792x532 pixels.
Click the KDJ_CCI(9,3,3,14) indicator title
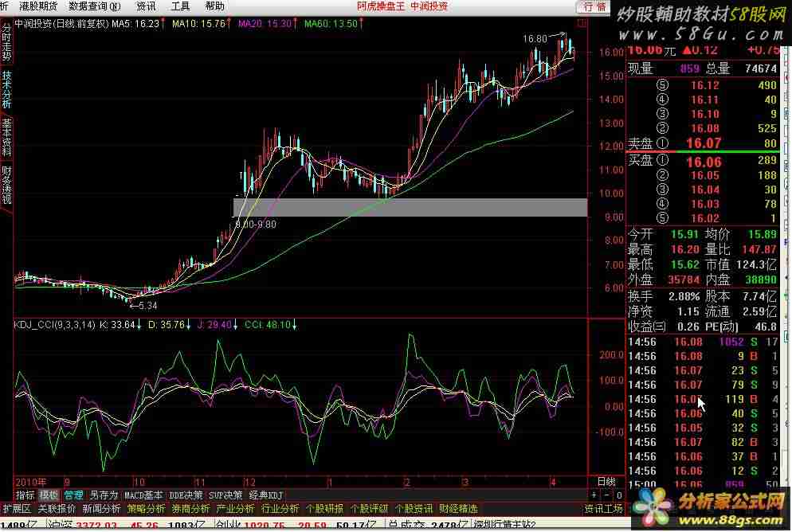click(x=54, y=325)
